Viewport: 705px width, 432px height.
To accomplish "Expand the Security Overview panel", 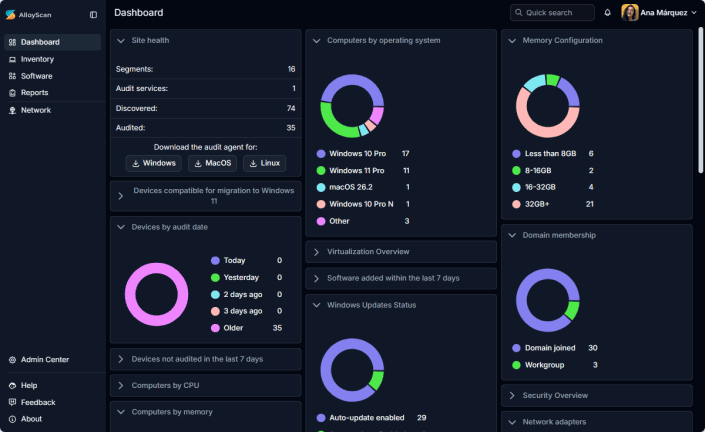I will coord(512,396).
